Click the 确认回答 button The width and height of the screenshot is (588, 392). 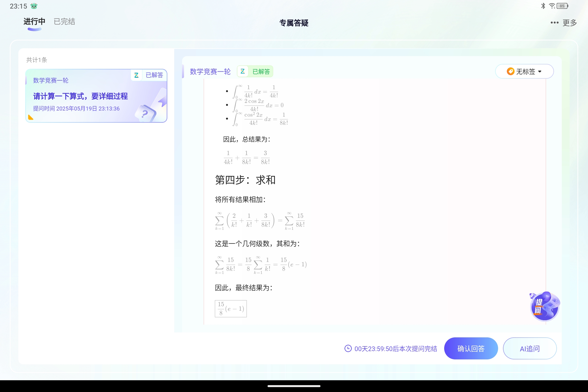pos(471,348)
